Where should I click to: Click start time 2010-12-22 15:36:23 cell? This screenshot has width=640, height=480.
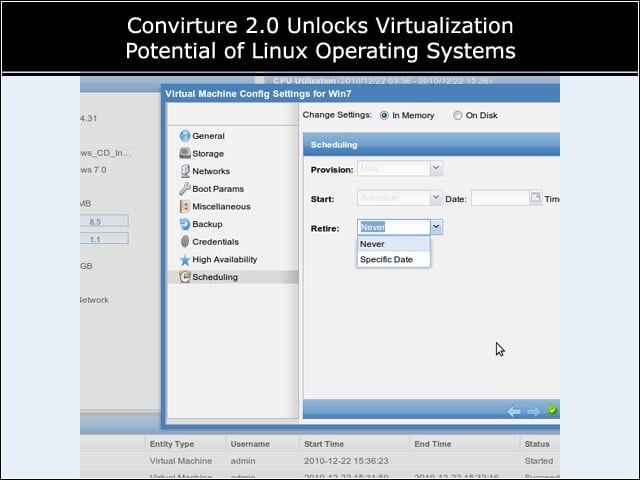coord(346,461)
